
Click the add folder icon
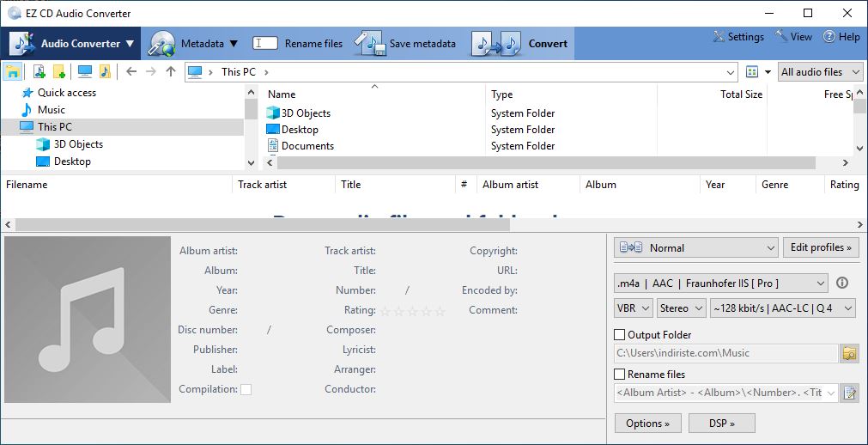(59, 71)
